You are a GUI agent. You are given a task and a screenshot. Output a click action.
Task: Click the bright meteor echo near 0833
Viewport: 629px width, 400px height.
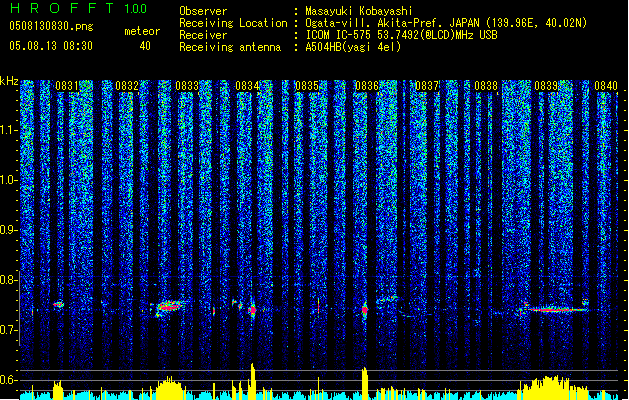tap(169, 307)
